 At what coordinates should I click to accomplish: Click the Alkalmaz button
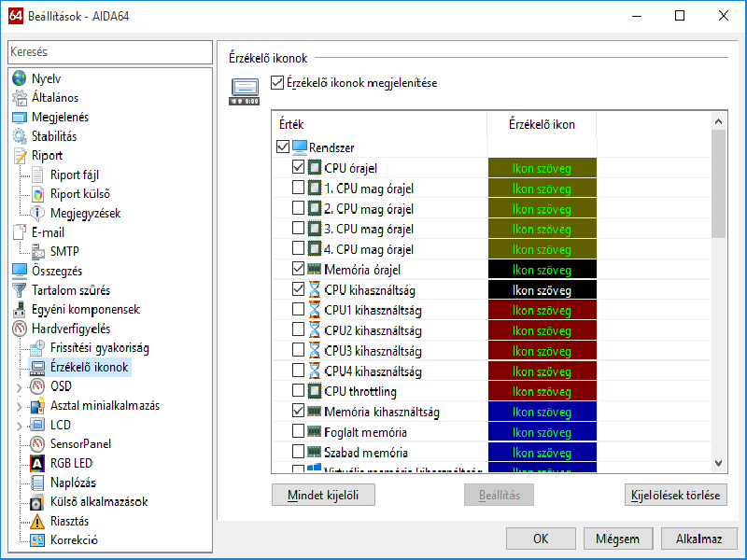tap(698, 539)
